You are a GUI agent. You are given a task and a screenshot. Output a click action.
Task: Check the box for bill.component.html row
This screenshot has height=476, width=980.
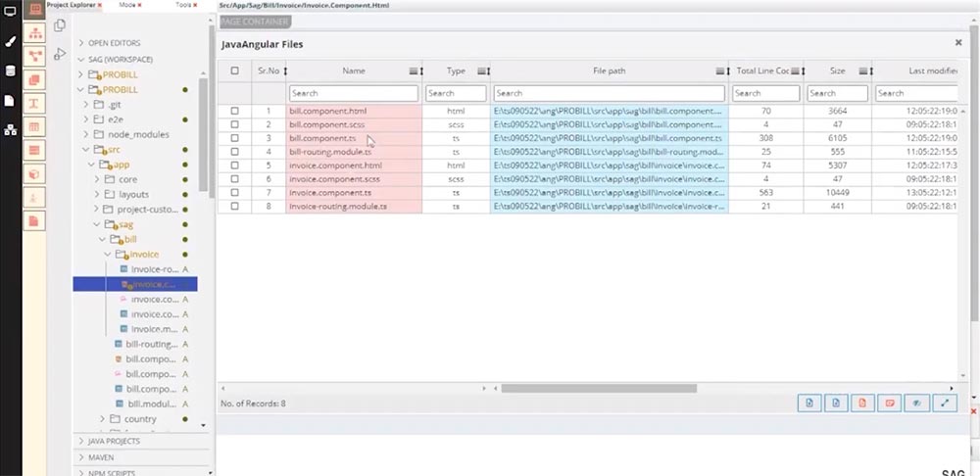click(234, 112)
